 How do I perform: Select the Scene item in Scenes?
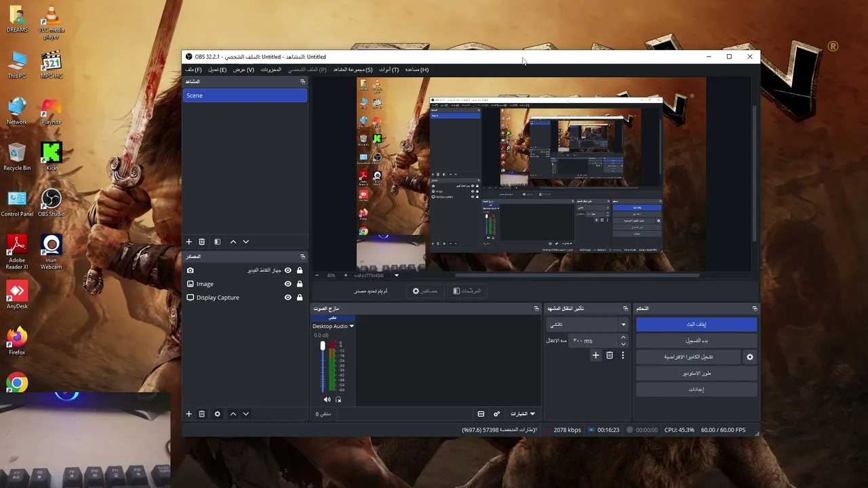pos(245,96)
